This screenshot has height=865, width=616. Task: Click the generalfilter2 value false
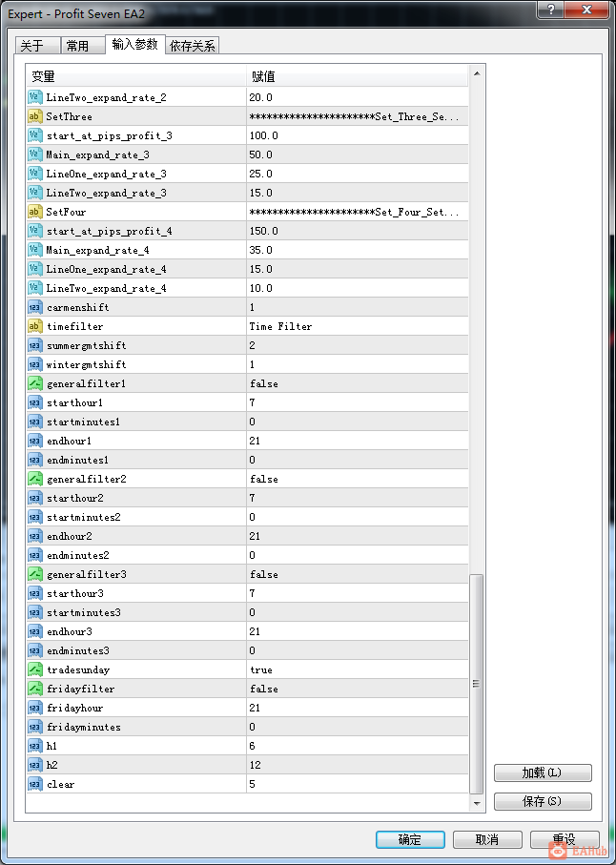click(264, 479)
